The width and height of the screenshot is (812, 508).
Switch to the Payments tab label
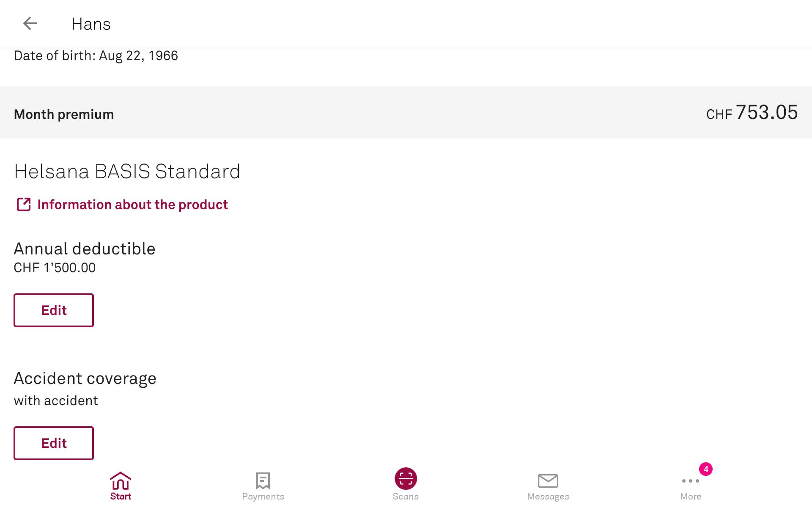click(x=263, y=497)
